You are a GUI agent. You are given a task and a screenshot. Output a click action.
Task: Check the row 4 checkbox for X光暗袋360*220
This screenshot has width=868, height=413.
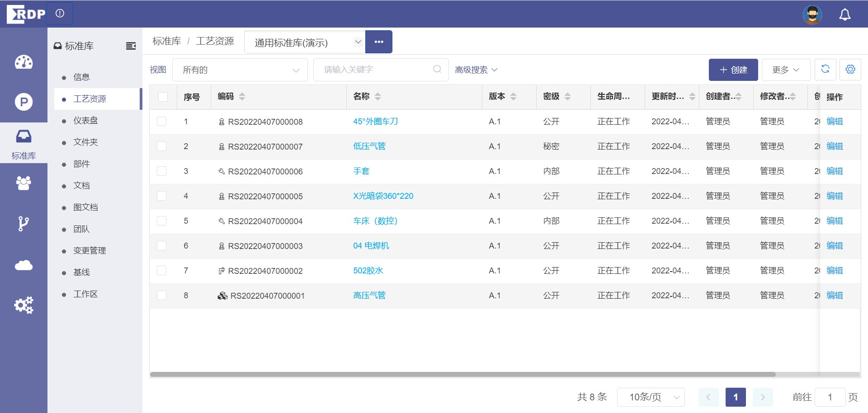(x=162, y=196)
